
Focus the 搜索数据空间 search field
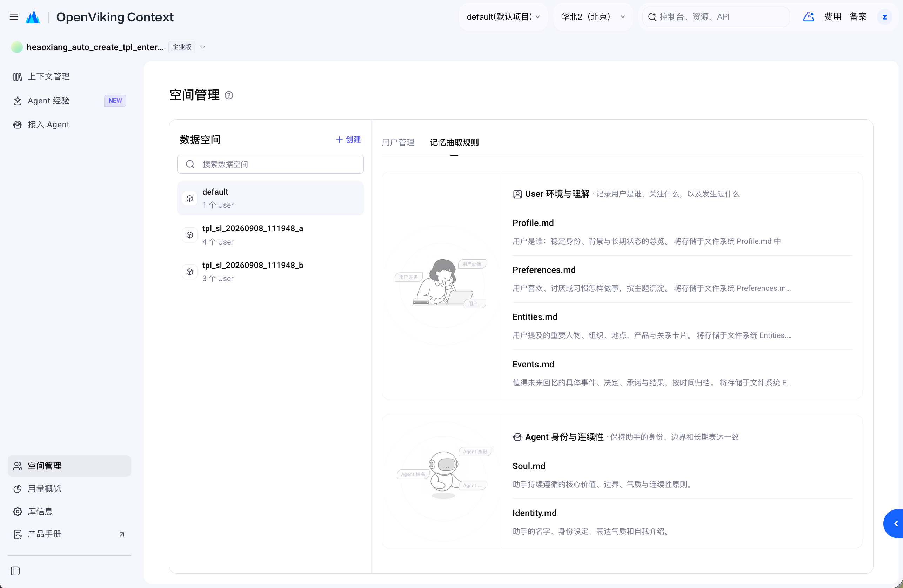click(270, 164)
